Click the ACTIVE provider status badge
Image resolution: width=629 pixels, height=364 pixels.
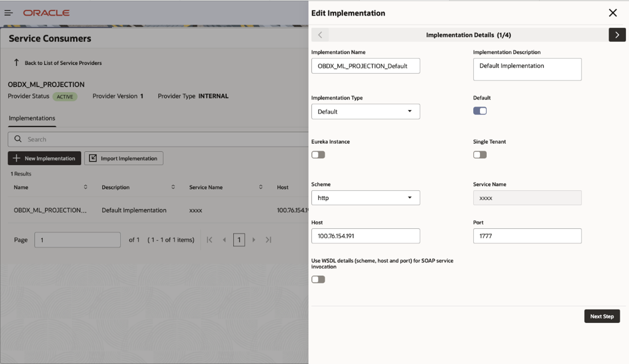tap(65, 96)
